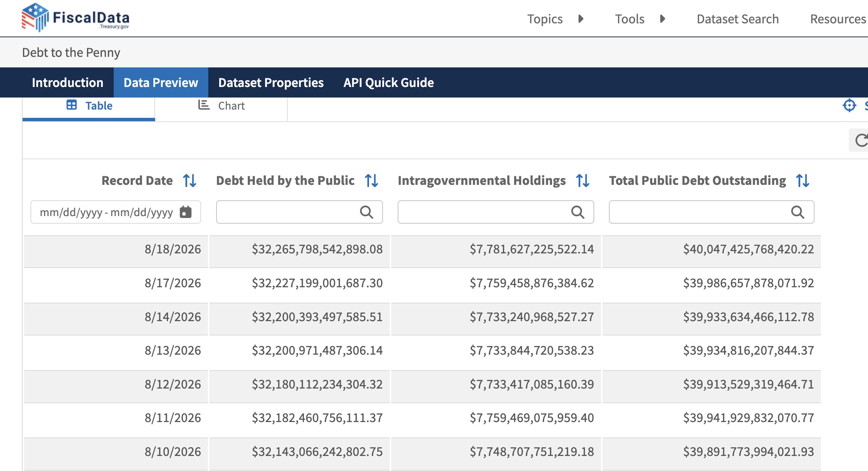Go to the Dataset Properties tab
This screenshot has height=471, width=868.
point(271,82)
